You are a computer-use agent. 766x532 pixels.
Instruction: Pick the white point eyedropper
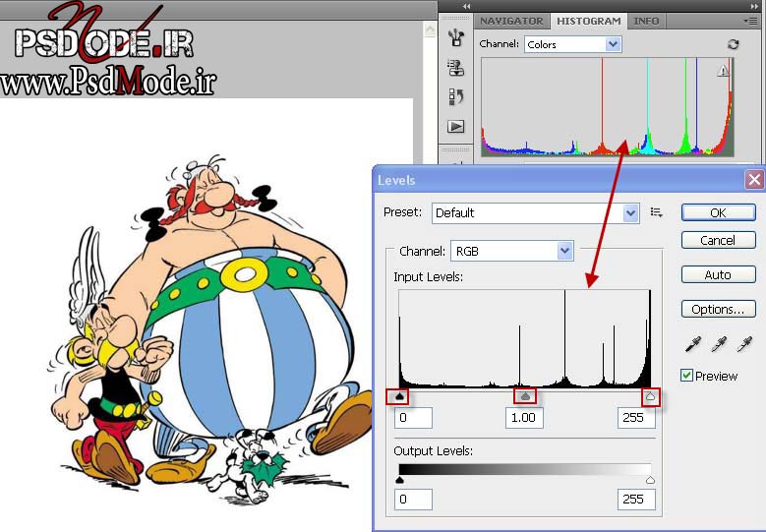click(744, 344)
